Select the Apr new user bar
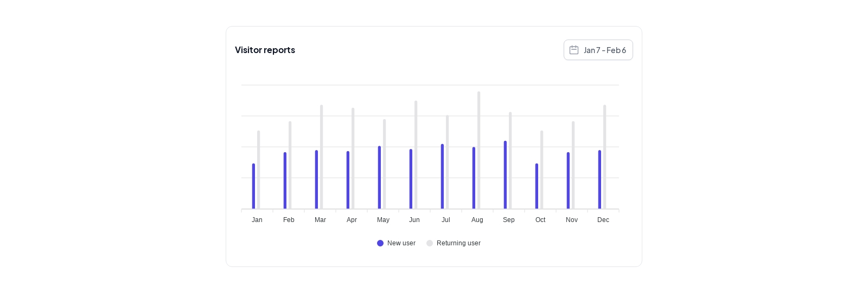This screenshot has width=868, height=293. (348, 180)
